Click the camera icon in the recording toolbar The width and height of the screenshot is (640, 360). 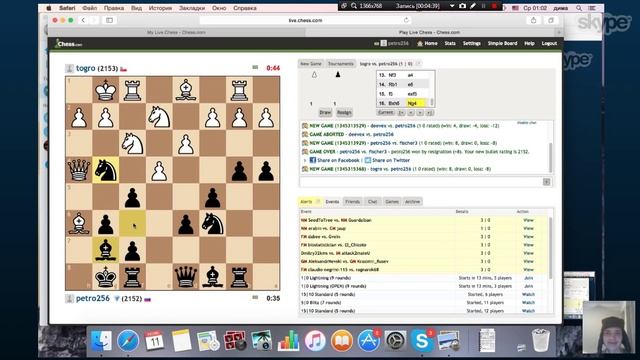[x=462, y=6]
